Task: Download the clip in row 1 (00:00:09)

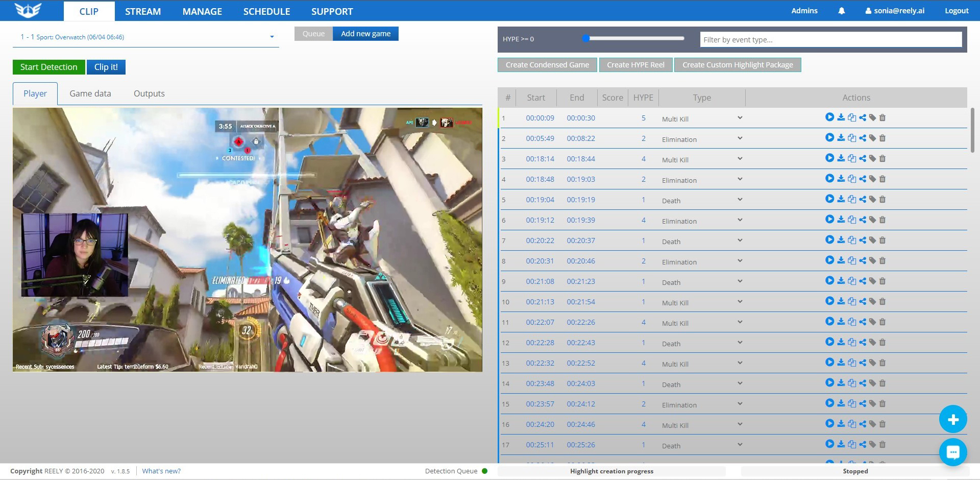Action: pos(841,117)
